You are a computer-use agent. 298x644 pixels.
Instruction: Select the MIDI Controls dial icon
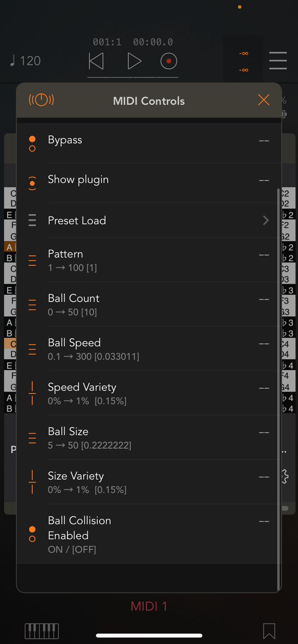[41, 100]
